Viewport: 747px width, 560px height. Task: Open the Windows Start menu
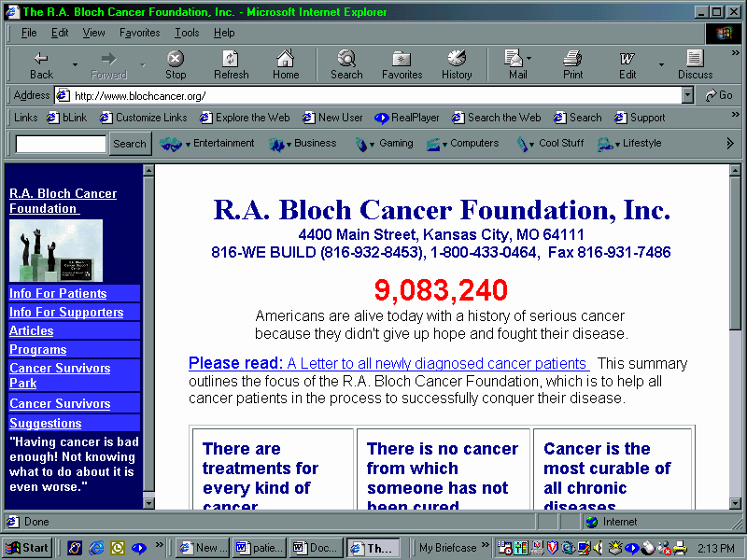27,548
